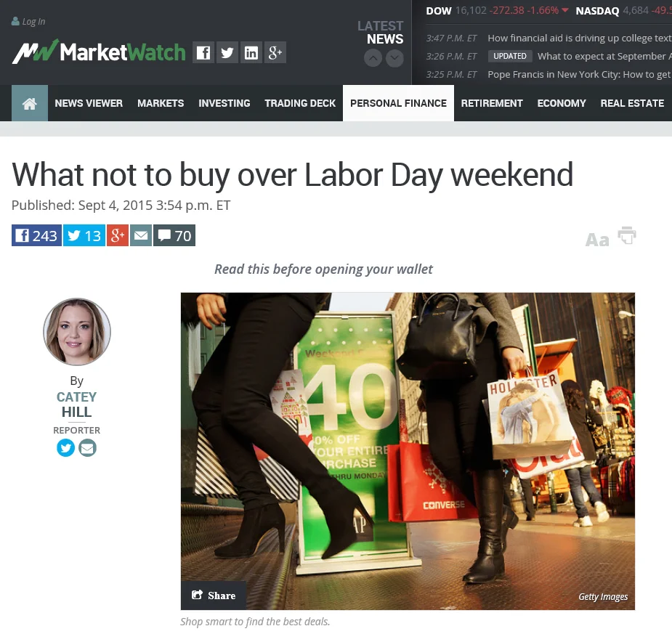The image size is (672, 634).
Task: Open the Markets menu item
Action: click(161, 103)
